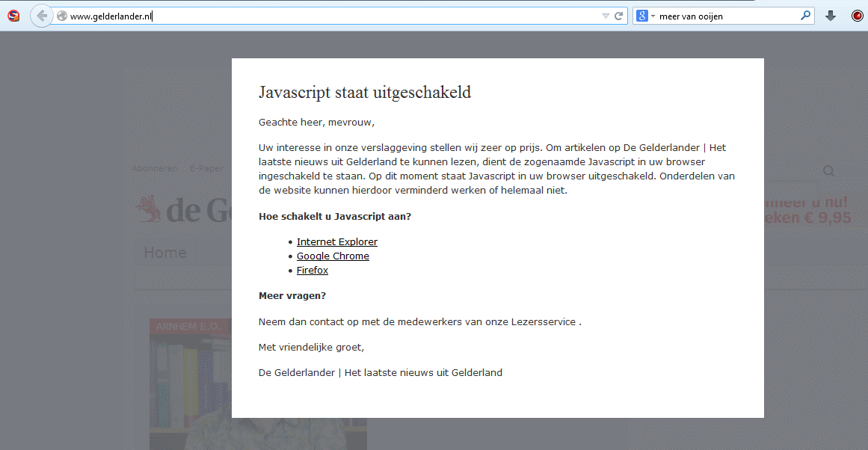
Task: Open the Google search engine selector
Action: click(645, 16)
